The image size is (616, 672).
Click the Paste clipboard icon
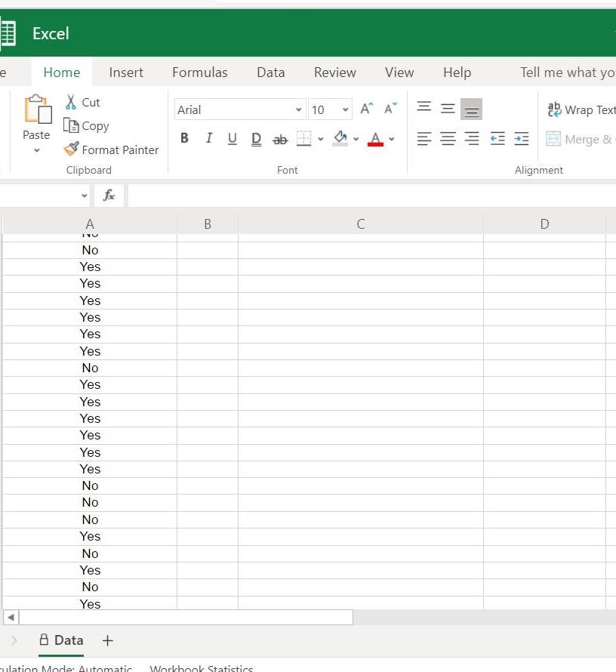[x=38, y=109]
